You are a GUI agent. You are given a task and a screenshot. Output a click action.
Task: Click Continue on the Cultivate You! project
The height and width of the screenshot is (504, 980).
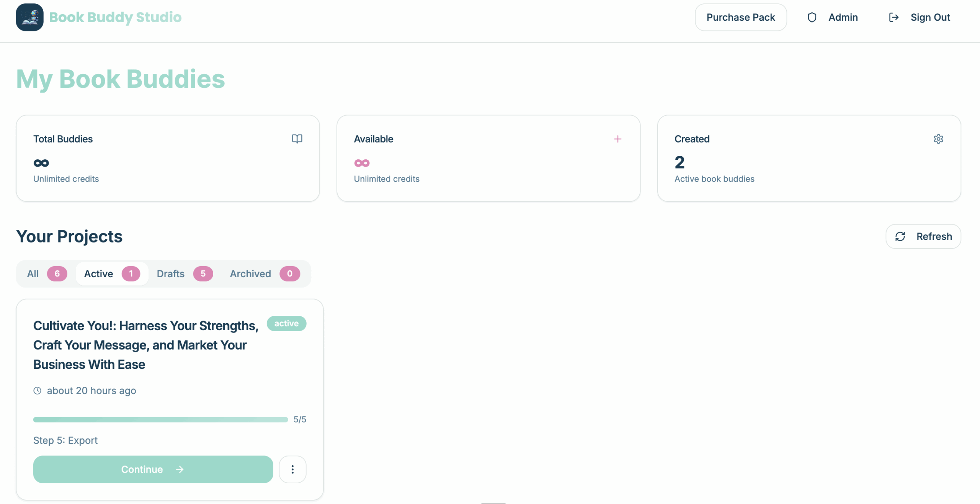tap(153, 470)
